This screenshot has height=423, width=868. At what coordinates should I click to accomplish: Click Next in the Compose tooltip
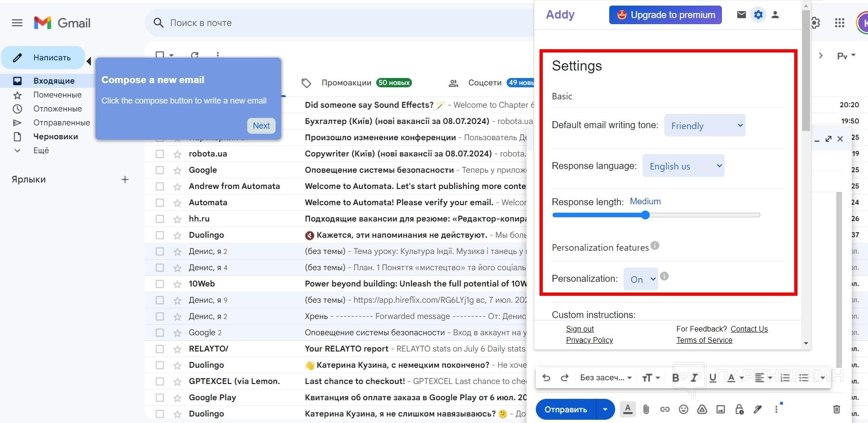(x=261, y=125)
